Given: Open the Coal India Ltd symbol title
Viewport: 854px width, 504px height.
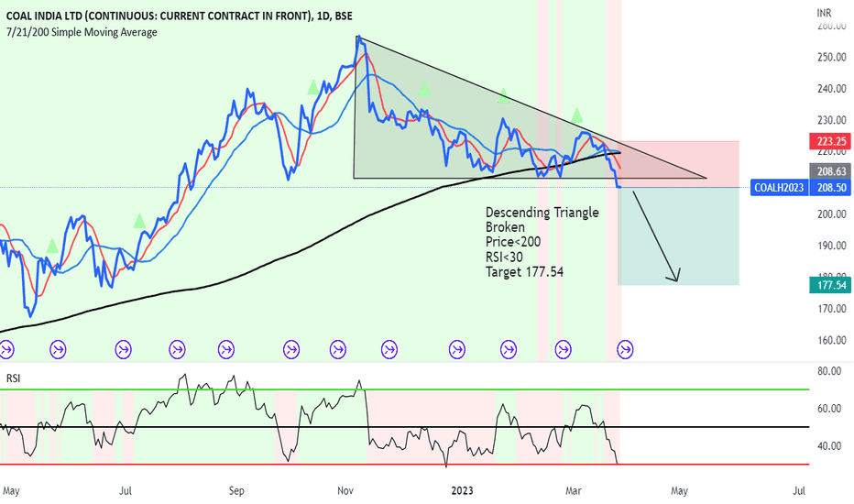Looking at the screenshot, I should pos(180,16).
